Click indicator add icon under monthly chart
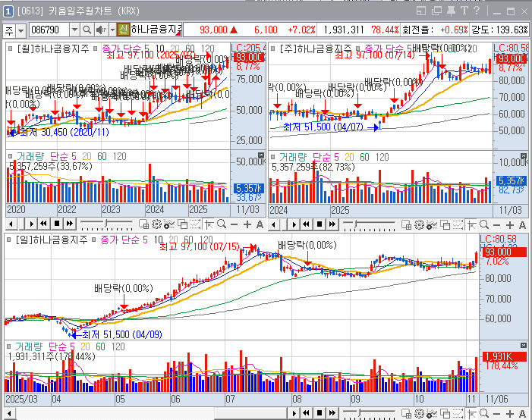Image resolution: width=532 pixels, height=420 pixels. (169, 224)
